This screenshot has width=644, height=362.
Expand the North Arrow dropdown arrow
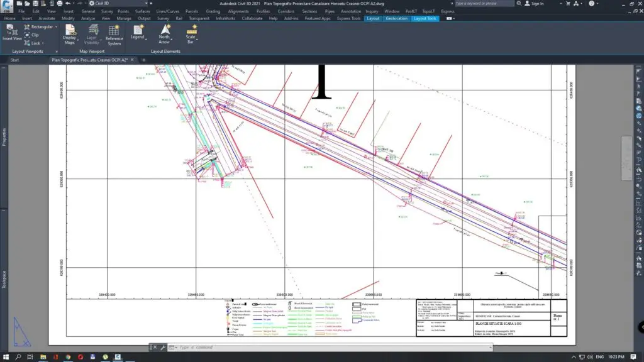click(171, 40)
